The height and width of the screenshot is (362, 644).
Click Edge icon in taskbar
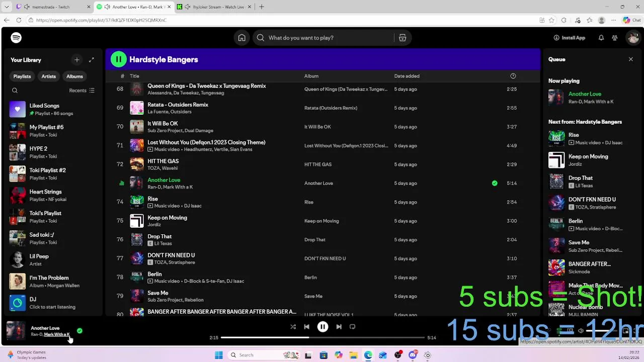click(x=368, y=355)
